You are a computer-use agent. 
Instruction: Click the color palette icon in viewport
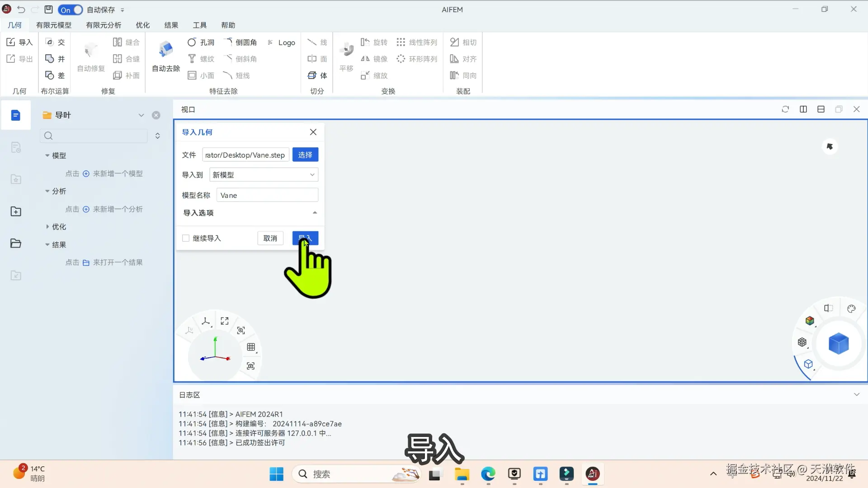point(851,309)
